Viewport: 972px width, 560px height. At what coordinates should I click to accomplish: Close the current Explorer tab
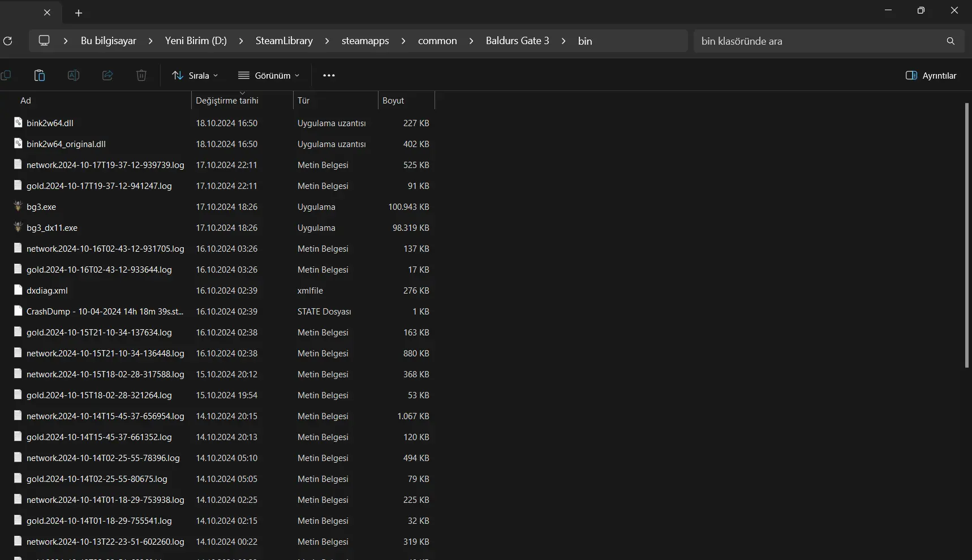(48, 12)
